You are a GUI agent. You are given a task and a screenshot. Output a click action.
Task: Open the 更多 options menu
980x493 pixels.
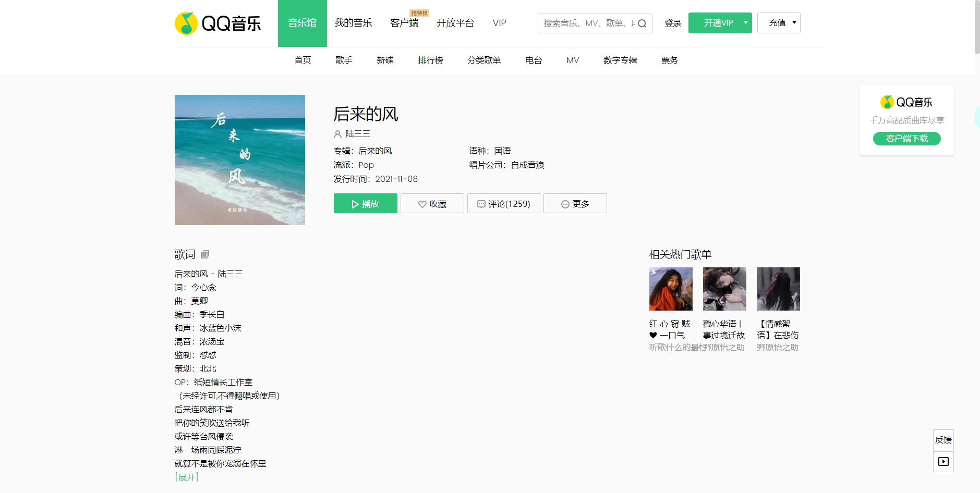pos(575,204)
